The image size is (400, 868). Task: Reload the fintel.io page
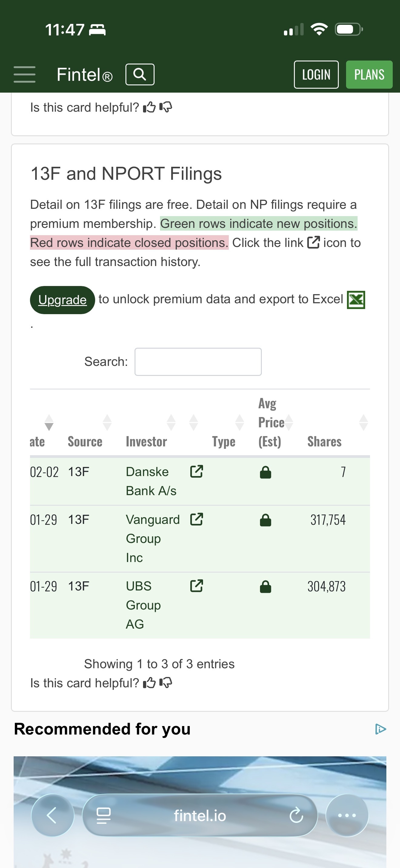click(296, 815)
